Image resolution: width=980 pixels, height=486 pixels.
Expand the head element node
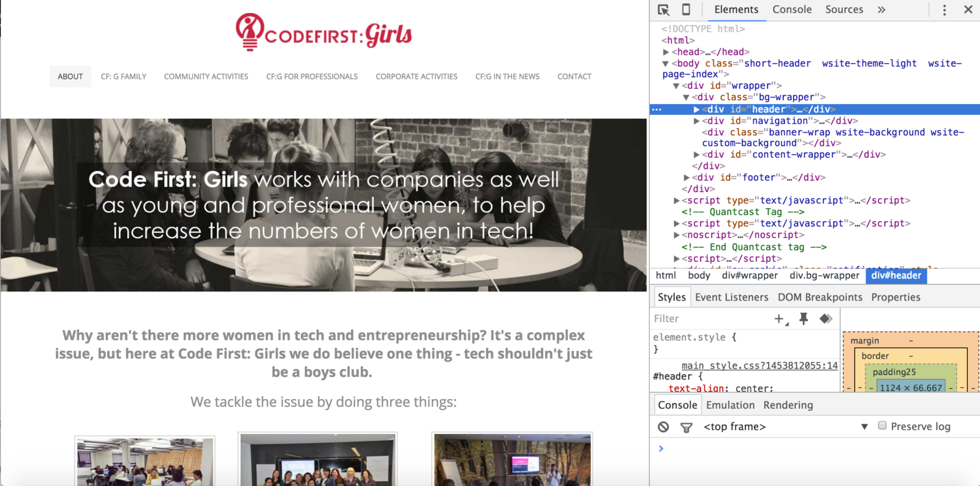(666, 52)
